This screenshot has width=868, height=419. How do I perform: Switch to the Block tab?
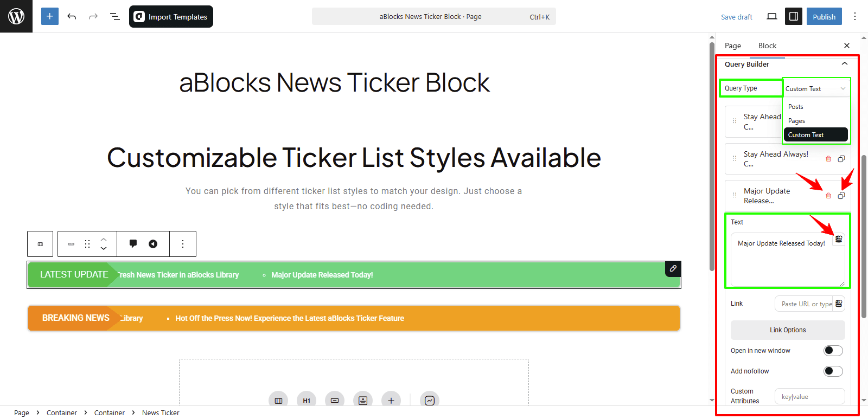point(767,46)
